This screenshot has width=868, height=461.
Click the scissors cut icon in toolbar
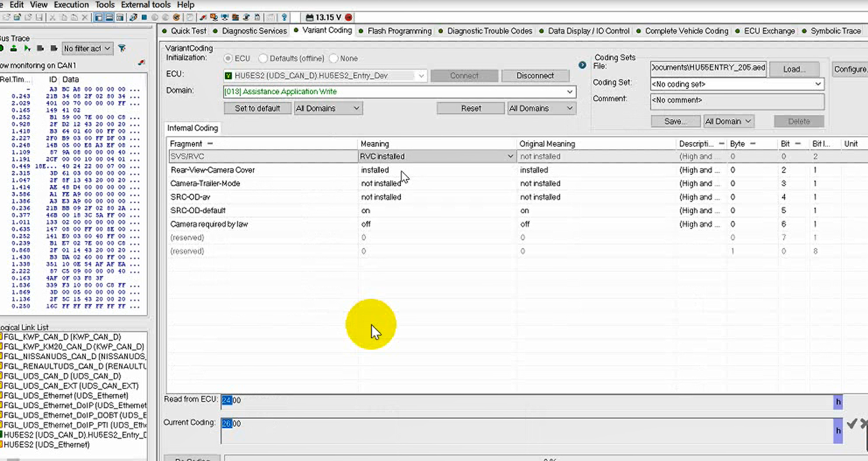coord(52,17)
